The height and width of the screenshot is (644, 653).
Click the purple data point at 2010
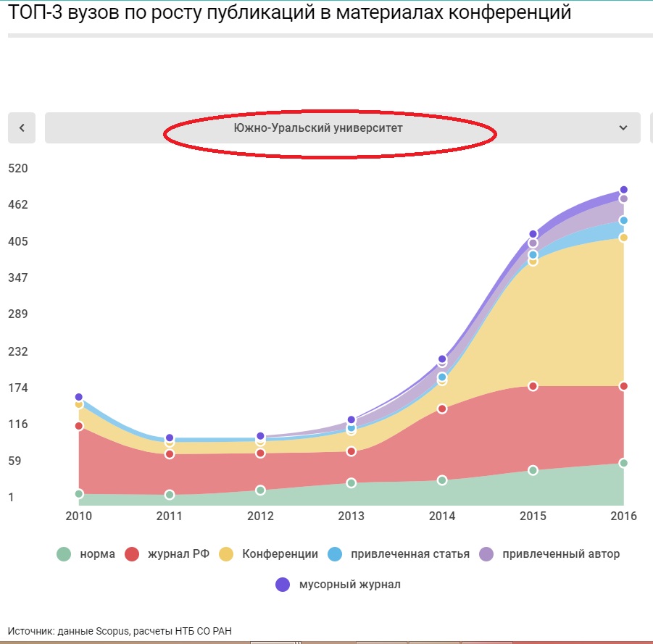click(78, 397)
